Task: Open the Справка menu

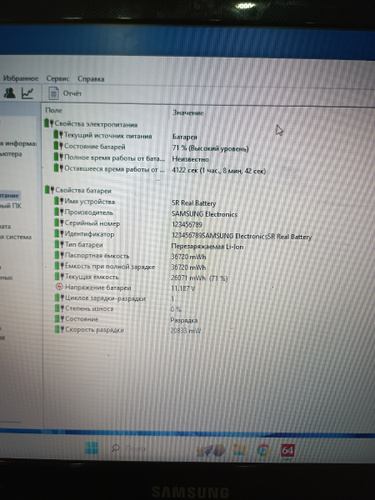Action: tap(91, 79)
